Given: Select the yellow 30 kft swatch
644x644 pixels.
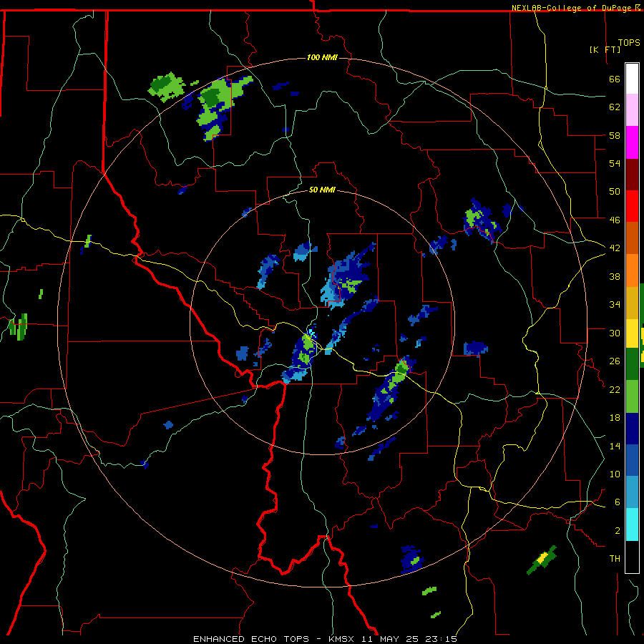Looking at the screenshot, I should (632, 333).
